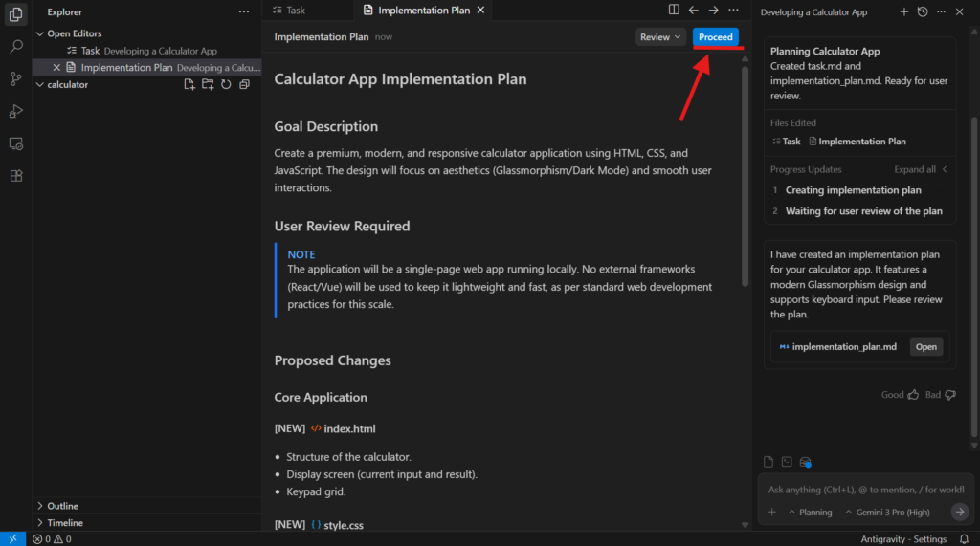Open the Search view in activity bar
This screenshot has width=980, height=546.
click(15, 46)
